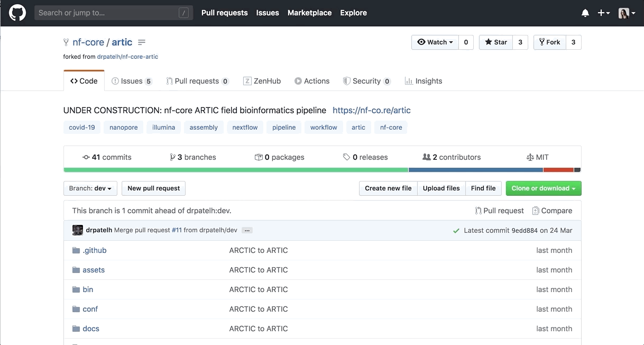Screen dimensions: 644x345
Task: Open pull request #11 link in commit message
Action: pyautogui.click(x=176, y=230)
